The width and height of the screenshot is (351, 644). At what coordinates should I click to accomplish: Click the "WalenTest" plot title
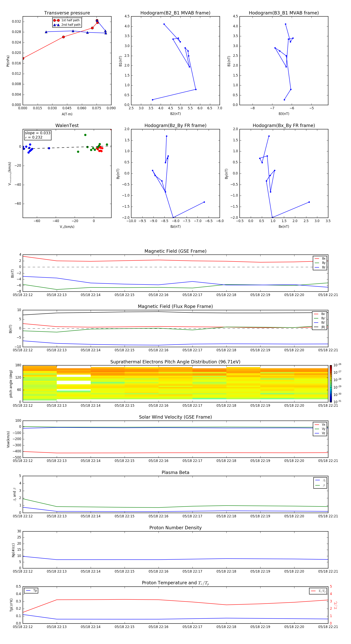pos(67,125)
